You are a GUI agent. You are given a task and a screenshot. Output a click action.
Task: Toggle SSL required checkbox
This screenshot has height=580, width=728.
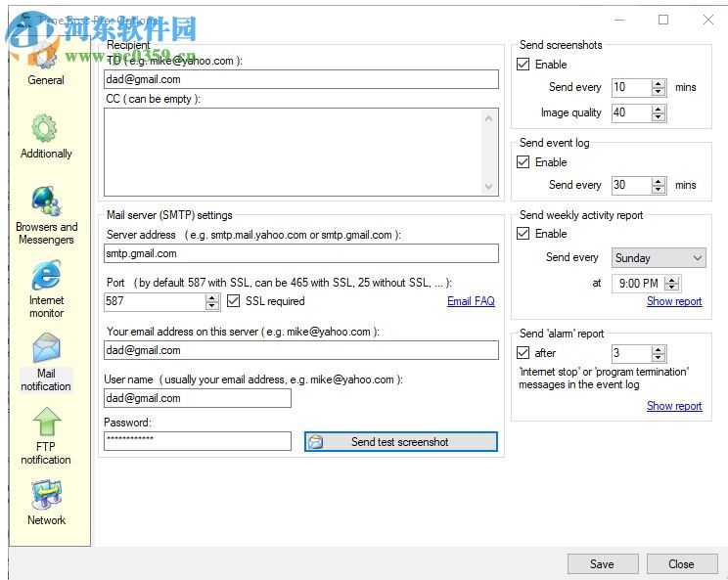[233, 301]
